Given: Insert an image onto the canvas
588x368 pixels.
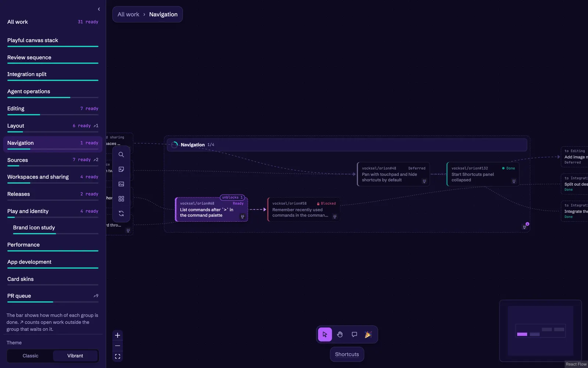Looking at the screenshot, I should tap(121, 184).
